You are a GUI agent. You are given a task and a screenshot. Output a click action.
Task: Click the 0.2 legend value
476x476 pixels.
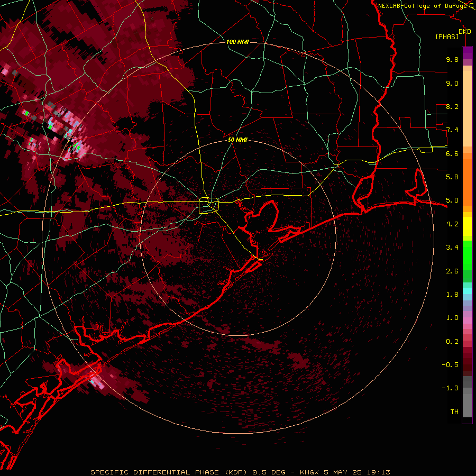tap(452, 342)
